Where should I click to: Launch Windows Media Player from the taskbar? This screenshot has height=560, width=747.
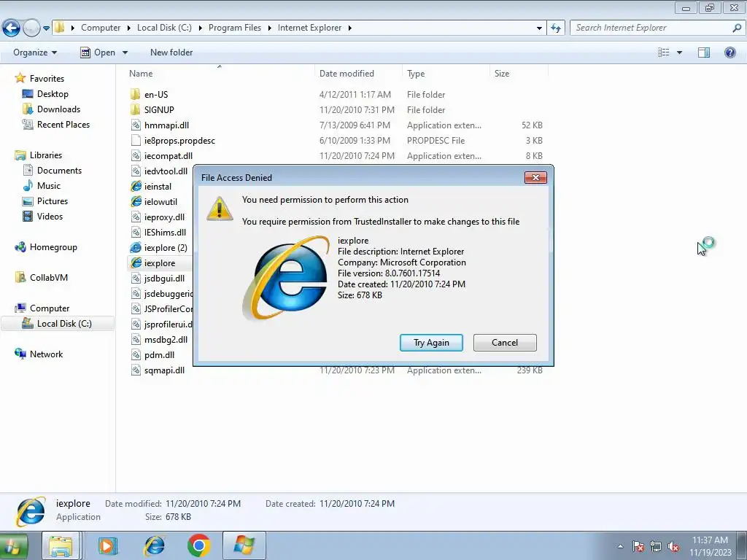(x=108, y=545)
